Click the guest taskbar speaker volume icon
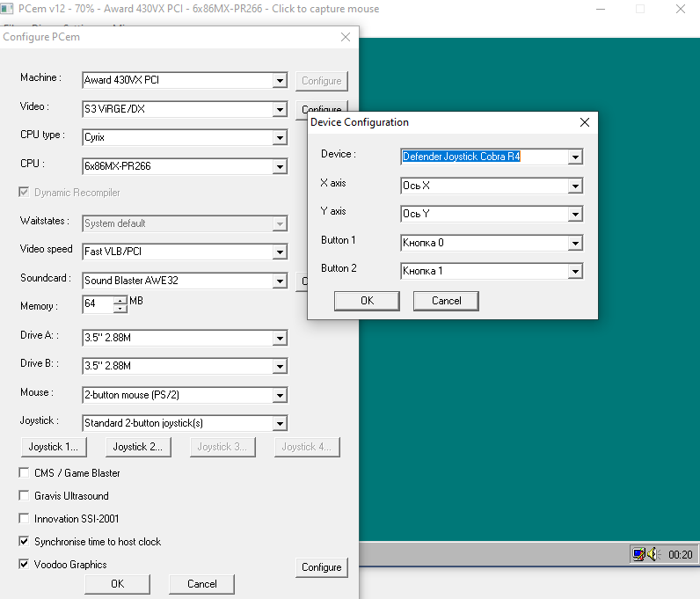The width and height of the screenshot is (700, 599). coord(653,554)
